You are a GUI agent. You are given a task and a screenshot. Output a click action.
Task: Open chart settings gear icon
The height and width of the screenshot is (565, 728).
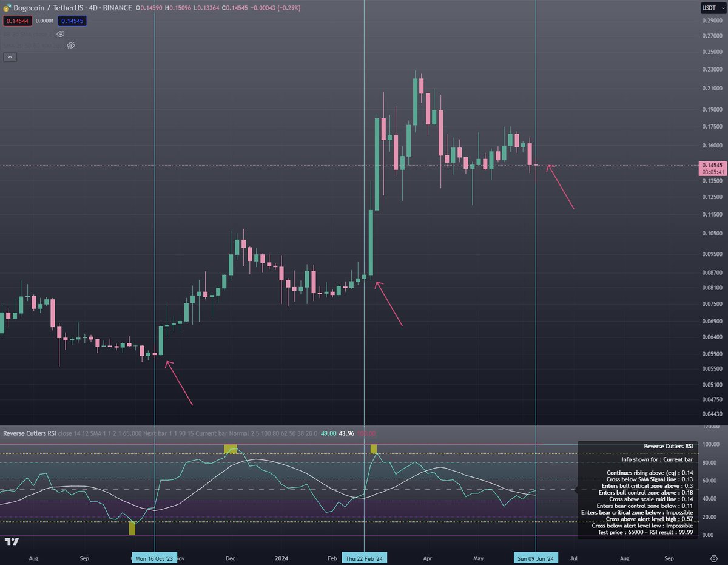pos(713,558)
